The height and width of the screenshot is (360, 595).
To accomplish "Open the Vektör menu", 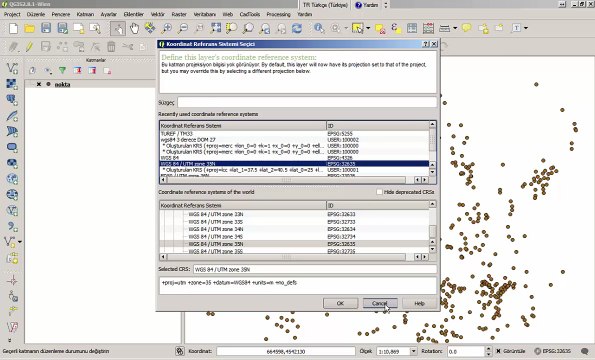I will 157,14.
